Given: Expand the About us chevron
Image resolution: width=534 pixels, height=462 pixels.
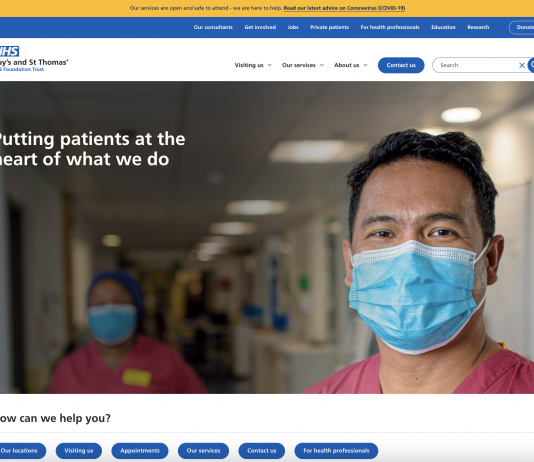Looking at the screenshot, I should 365,65.
